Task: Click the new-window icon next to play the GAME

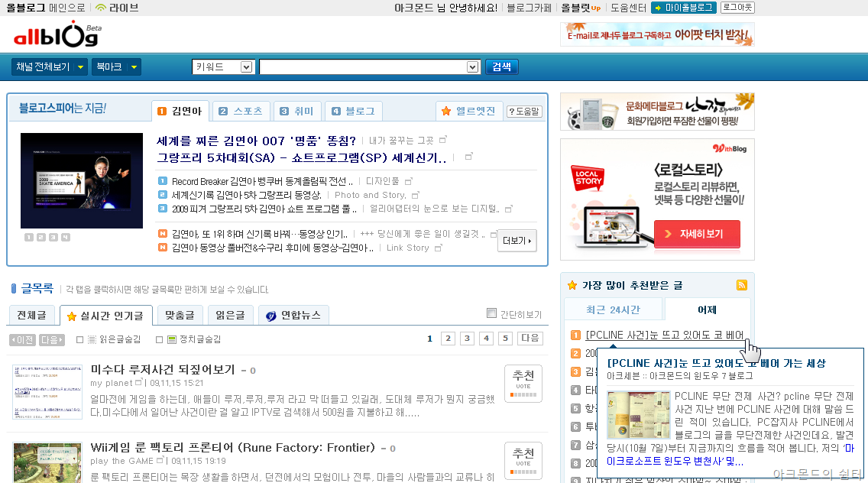Action: coord(160,460)
